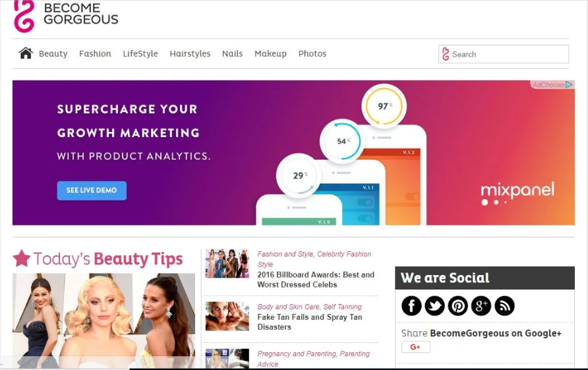The height and width of the screenshot is (370, 588).
Task: Open the 2016 Billboard Awards article link
Action: [316, 280]
